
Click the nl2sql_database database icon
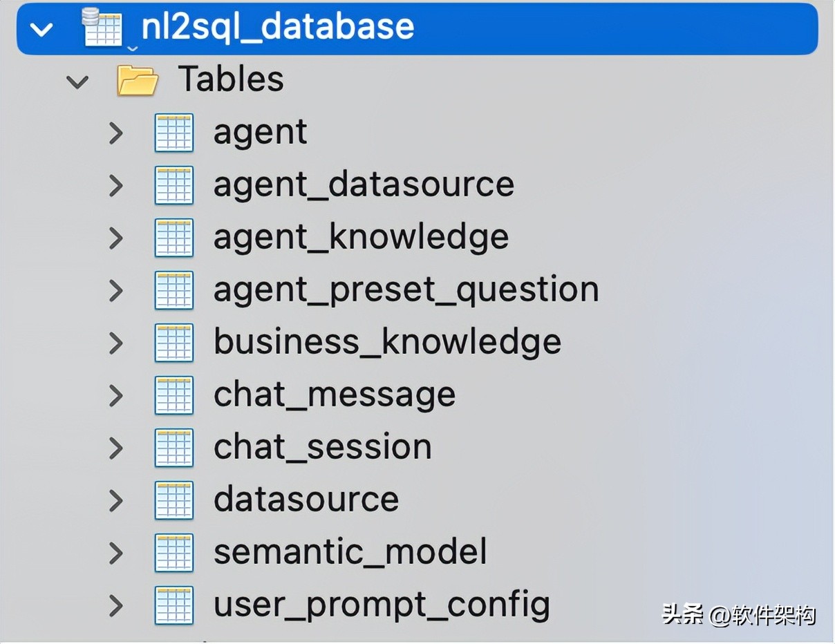coord(103,27)
